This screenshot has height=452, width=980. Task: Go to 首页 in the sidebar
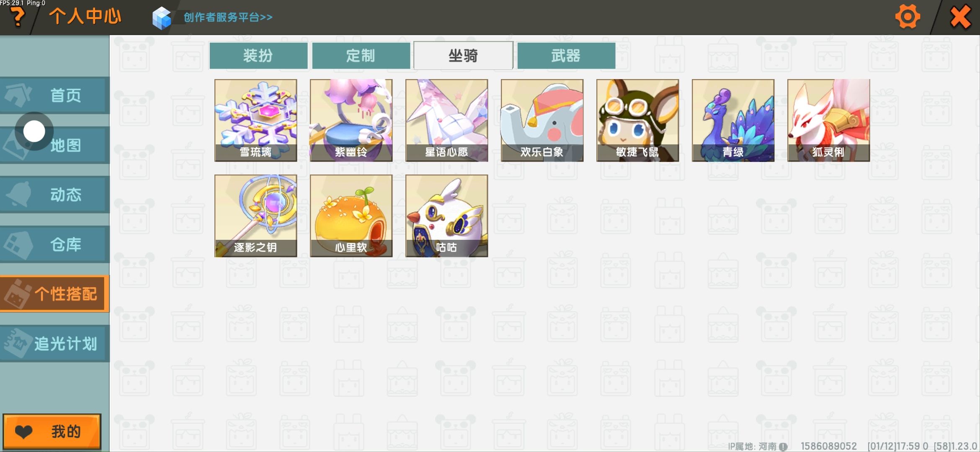click(x=54, y=95)
